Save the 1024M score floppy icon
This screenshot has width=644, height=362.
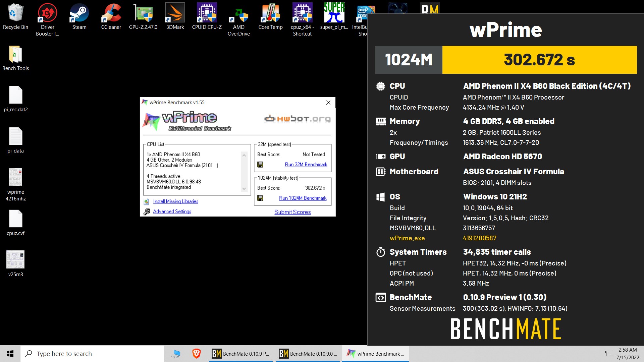coord(260,198)
